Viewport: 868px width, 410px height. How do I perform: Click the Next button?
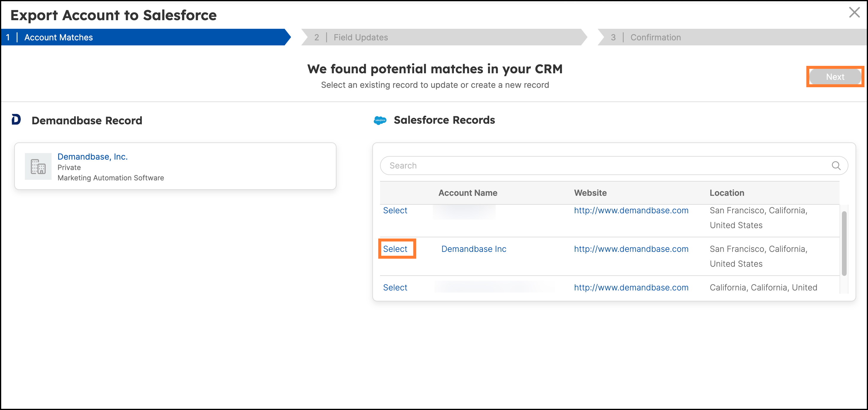coord(835,77)
